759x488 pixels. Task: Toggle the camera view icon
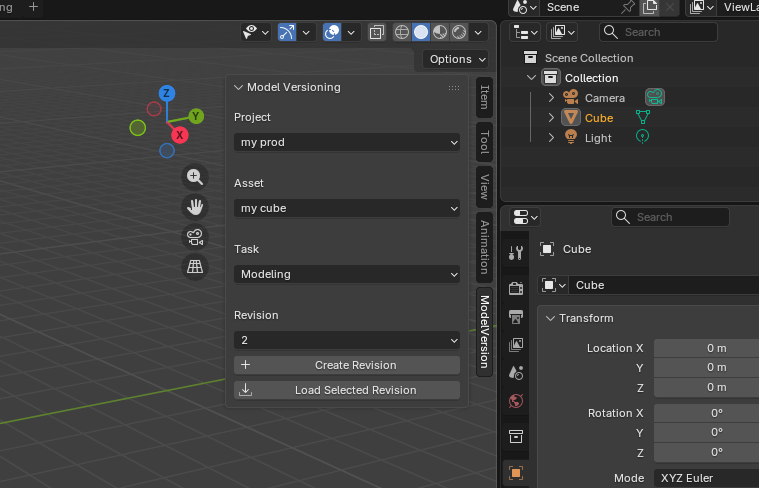(x=195, y=237)
